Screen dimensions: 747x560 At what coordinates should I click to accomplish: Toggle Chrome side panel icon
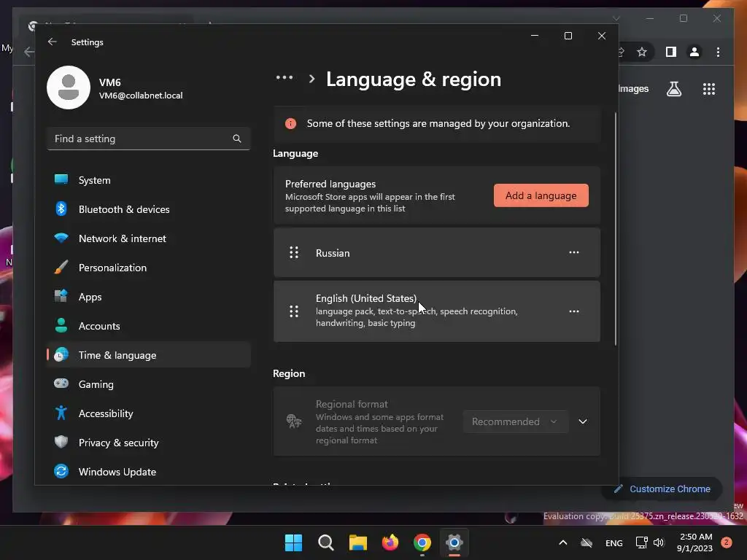(x=671, y=52)
